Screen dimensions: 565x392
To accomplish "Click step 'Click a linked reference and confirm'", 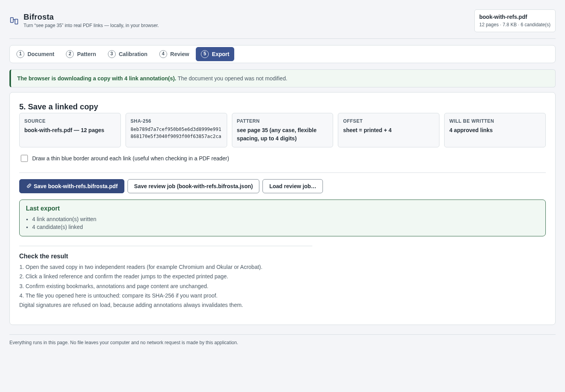I will [x=127, y=276].
